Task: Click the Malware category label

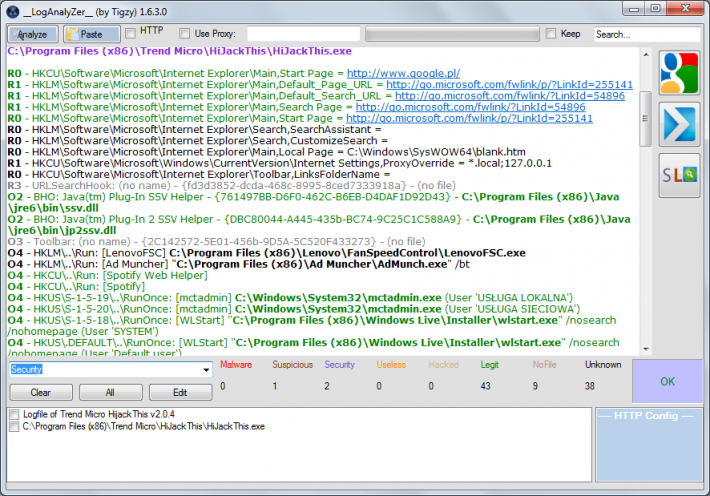Action: pos(236,365)
